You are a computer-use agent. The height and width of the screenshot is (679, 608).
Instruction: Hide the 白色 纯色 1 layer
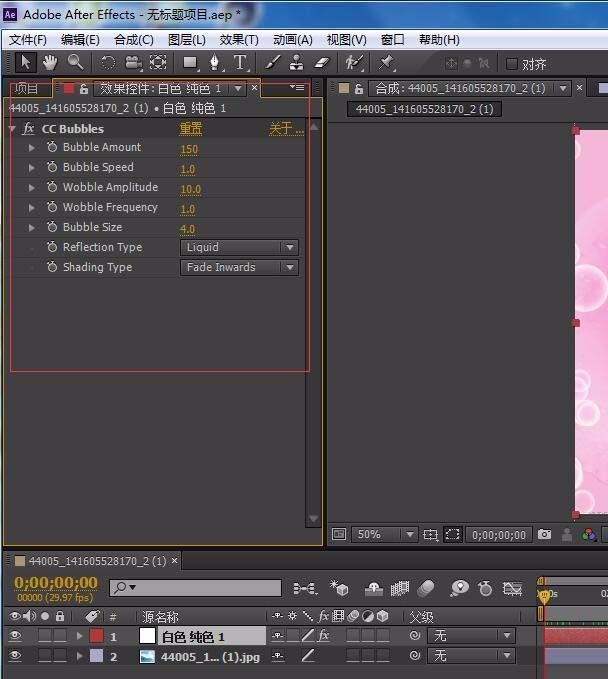pos(15,636)
